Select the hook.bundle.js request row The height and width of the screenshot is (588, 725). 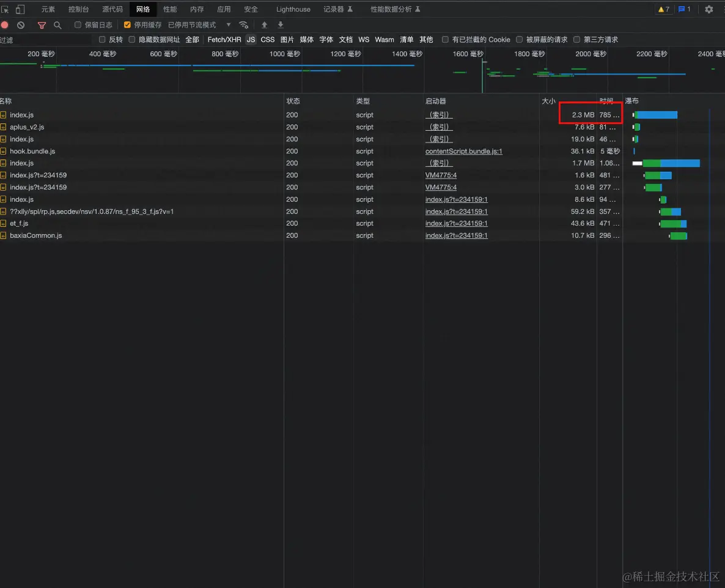pyautogui.click(x=362, y=151)
